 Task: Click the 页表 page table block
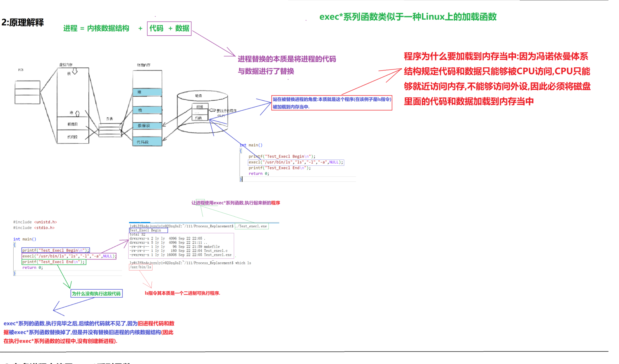point(110,130)
